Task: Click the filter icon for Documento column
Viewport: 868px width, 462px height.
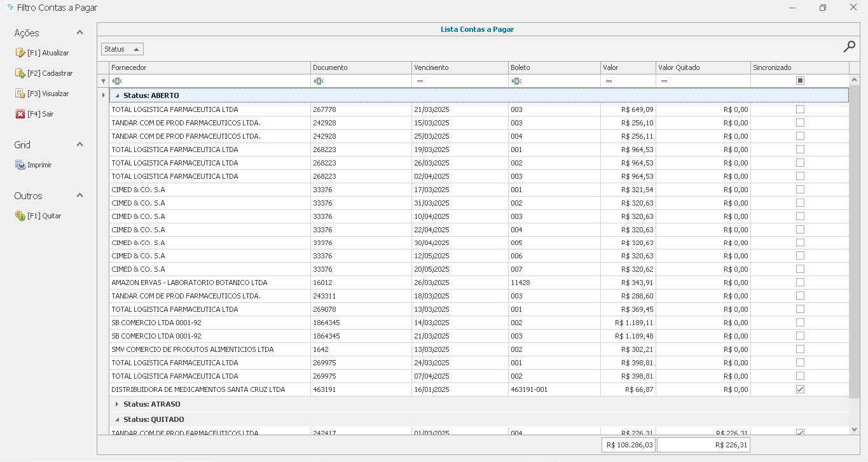Action: click(x=319, y=81)
